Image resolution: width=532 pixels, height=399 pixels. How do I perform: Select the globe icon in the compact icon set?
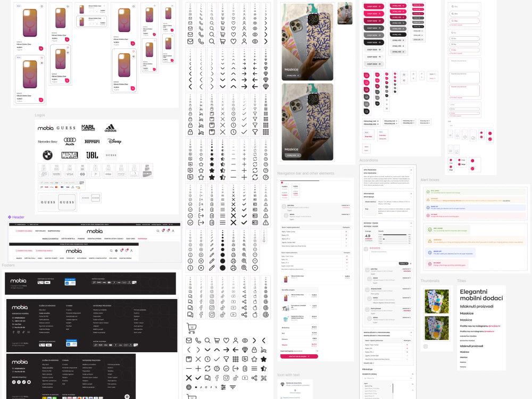(189, 387)
